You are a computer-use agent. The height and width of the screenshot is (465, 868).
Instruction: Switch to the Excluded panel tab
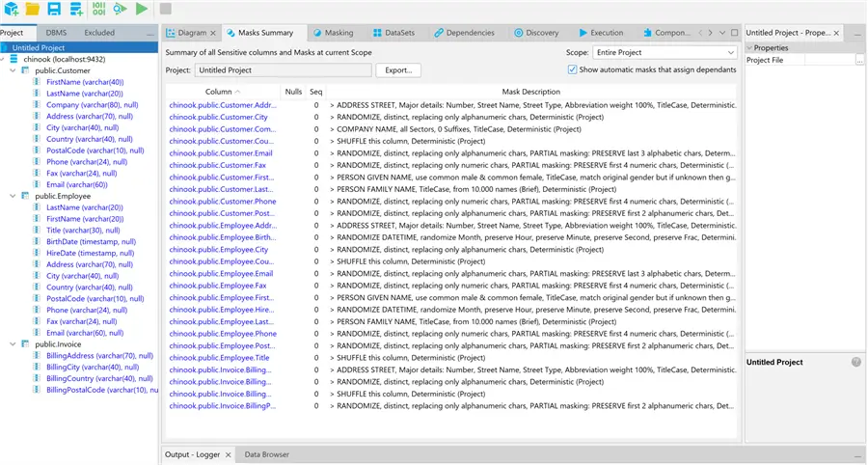[99, 33]
